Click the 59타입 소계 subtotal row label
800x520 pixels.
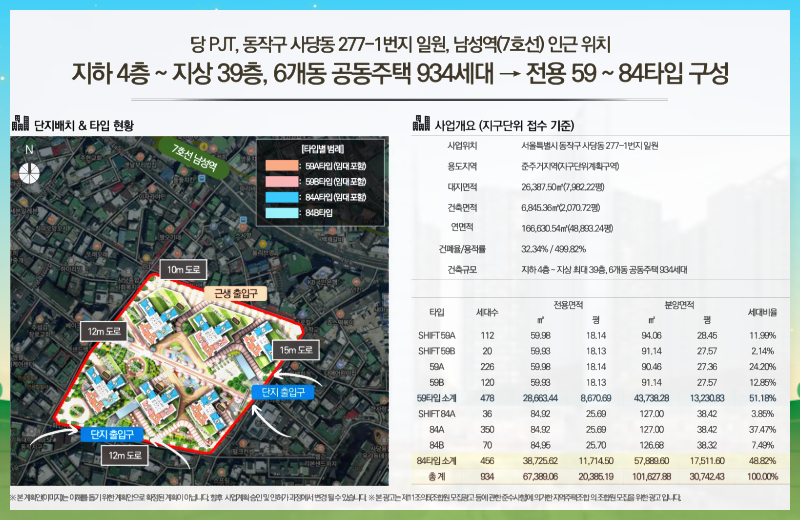click(437, 398)
